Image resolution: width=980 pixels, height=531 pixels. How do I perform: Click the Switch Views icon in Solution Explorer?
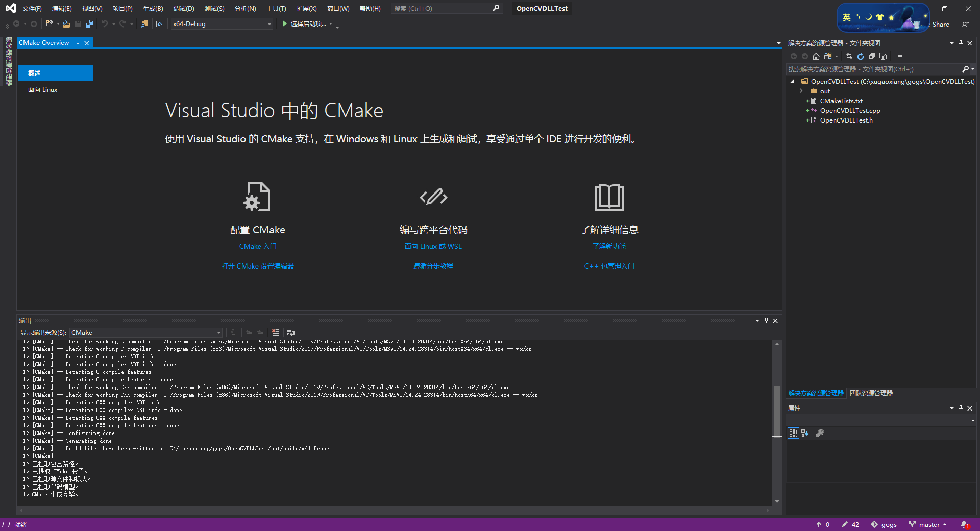(828, 56)
